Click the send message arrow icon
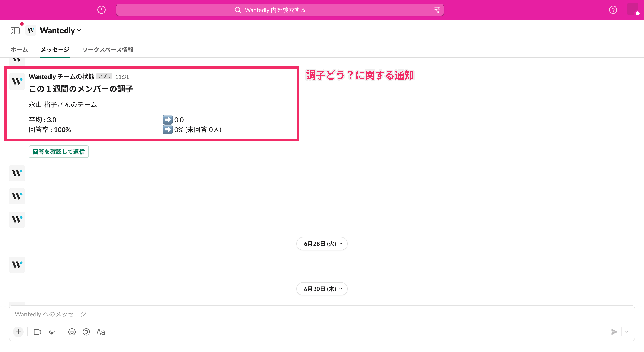Viewport: 644px width, 352px height. point(614,332)
